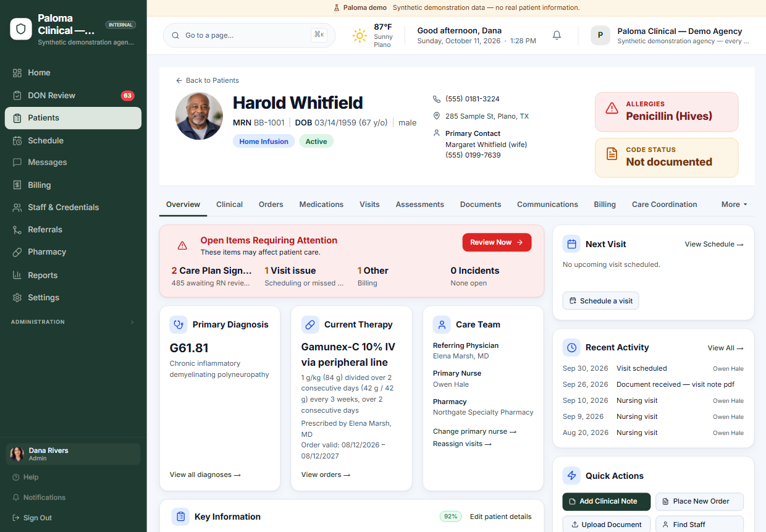Select Referrals in the sidebar
The image size is (766, 532).
[73, 230]
